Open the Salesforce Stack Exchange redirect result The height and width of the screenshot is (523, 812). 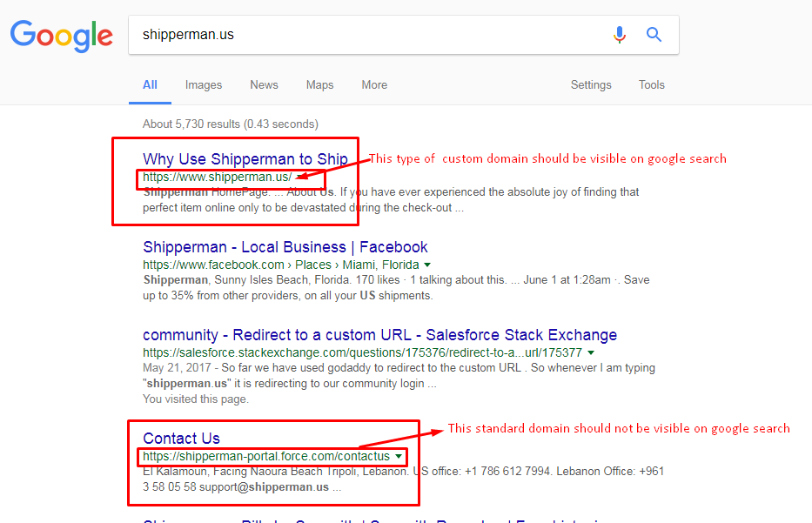click(379, 335)
